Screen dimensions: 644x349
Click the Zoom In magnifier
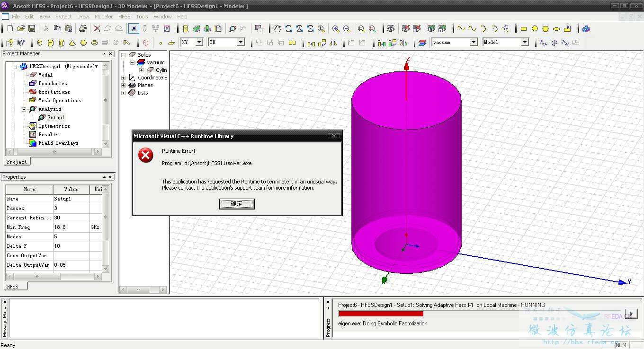(335, 29)
